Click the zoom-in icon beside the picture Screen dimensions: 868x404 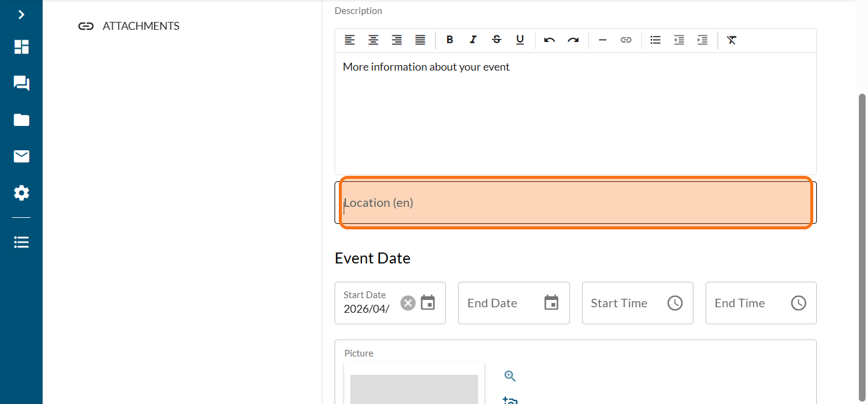[510, 376]
